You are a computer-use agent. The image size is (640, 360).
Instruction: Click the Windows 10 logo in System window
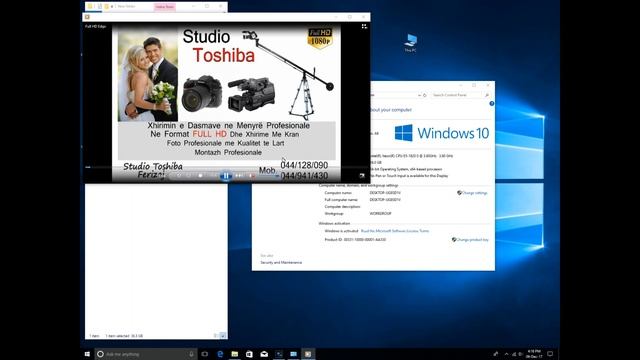[442, 133]
